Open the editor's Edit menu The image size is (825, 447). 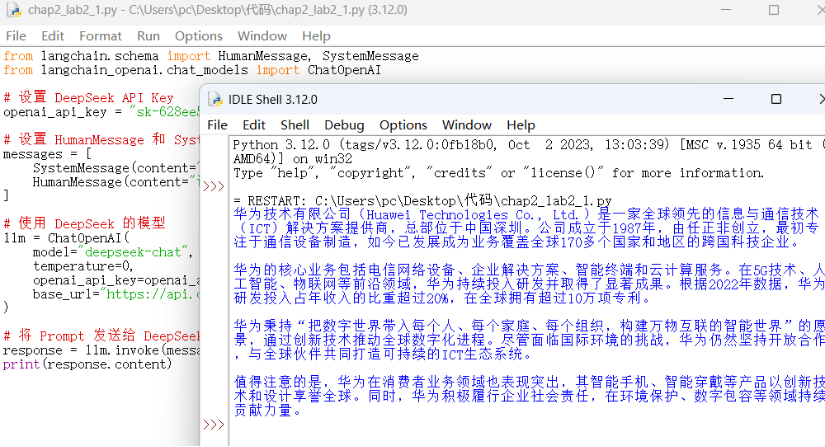[x=53, y=36]
